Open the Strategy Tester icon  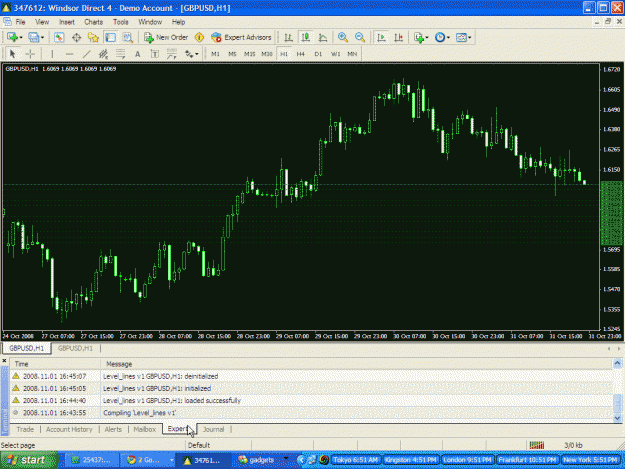(x=128, y=37)
